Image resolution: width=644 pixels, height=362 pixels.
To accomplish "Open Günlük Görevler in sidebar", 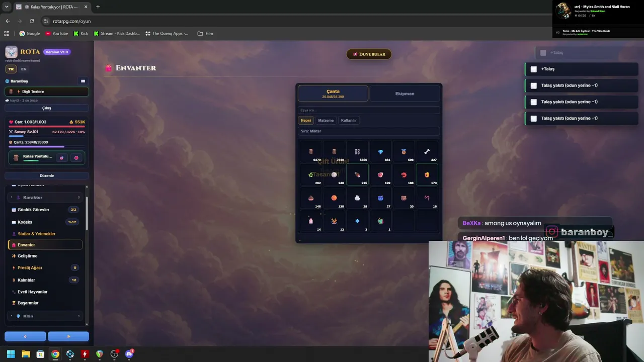I will click(x=45, y=210).
